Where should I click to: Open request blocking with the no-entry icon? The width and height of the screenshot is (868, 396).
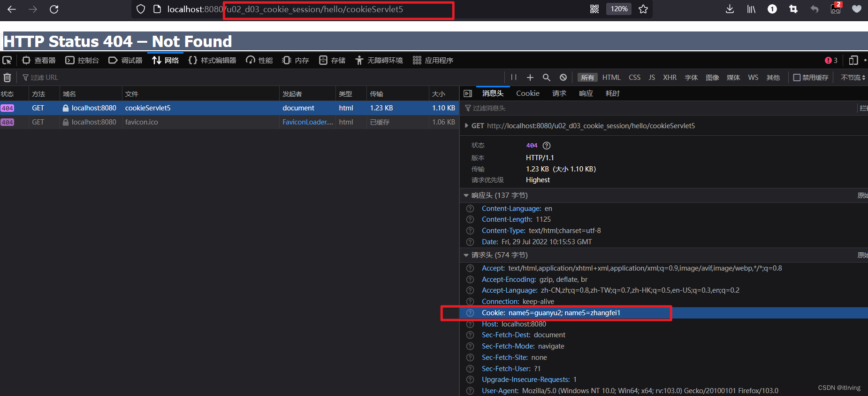pyautogui.click(x=563, y=78)
